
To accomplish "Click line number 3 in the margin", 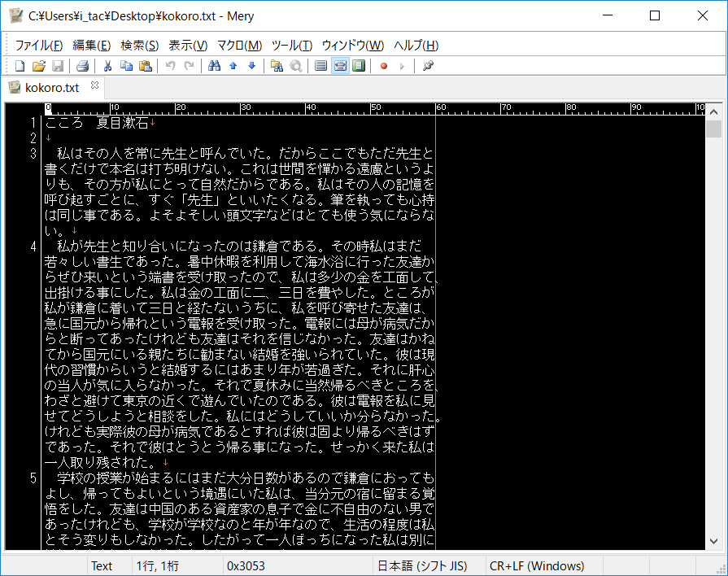I will [33, 153].
